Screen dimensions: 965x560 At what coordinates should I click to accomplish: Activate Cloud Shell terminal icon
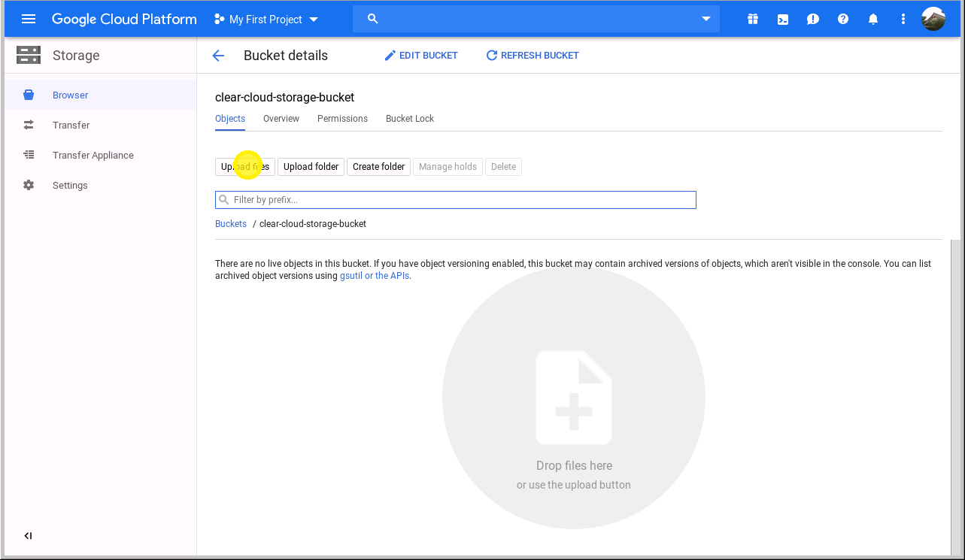click(783, 19)
